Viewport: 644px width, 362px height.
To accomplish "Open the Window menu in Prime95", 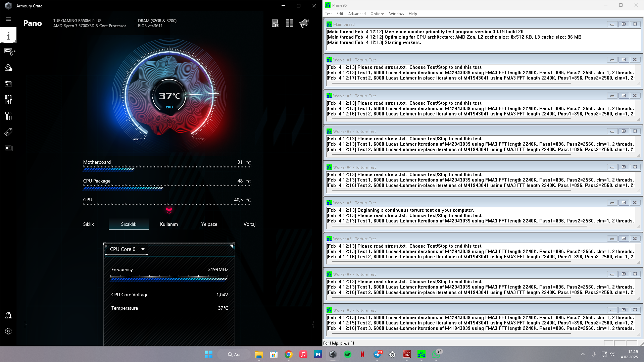I will click(x=397, y=14).
